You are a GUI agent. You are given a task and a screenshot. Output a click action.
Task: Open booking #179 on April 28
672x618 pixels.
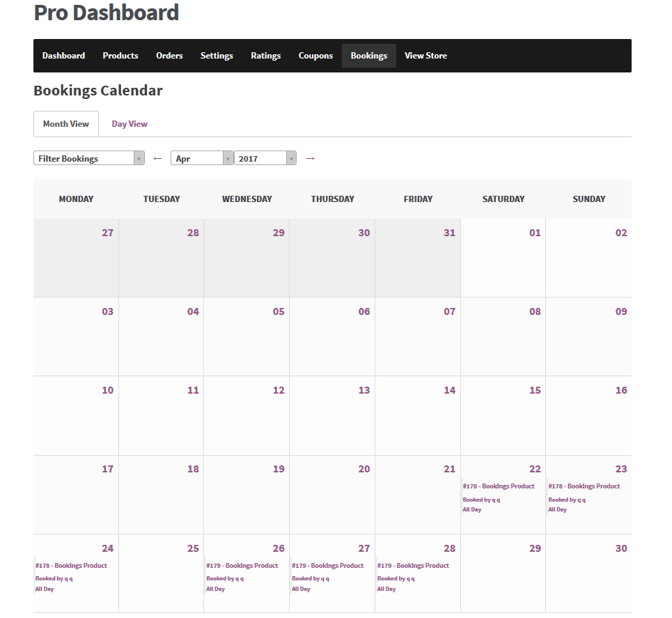[x=413, y=566]
